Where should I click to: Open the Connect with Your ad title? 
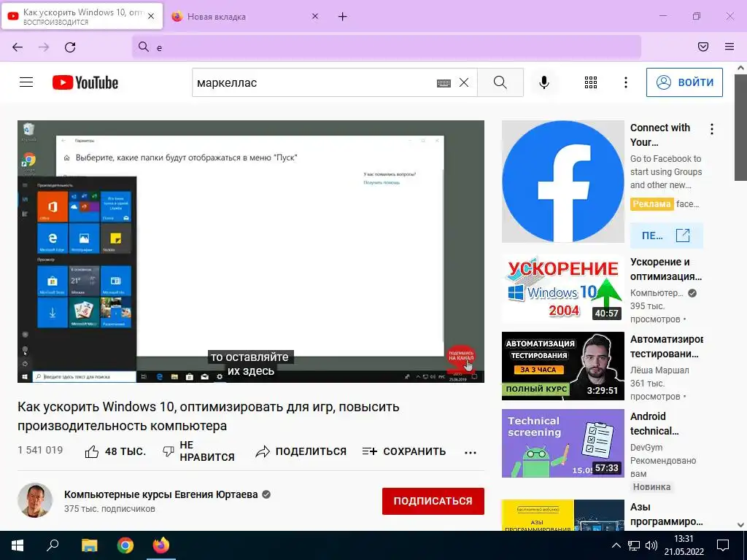tap(660, 135)
